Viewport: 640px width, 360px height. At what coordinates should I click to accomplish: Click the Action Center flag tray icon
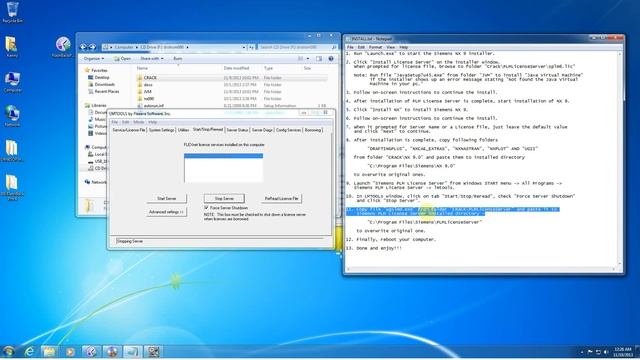point(590,351)
